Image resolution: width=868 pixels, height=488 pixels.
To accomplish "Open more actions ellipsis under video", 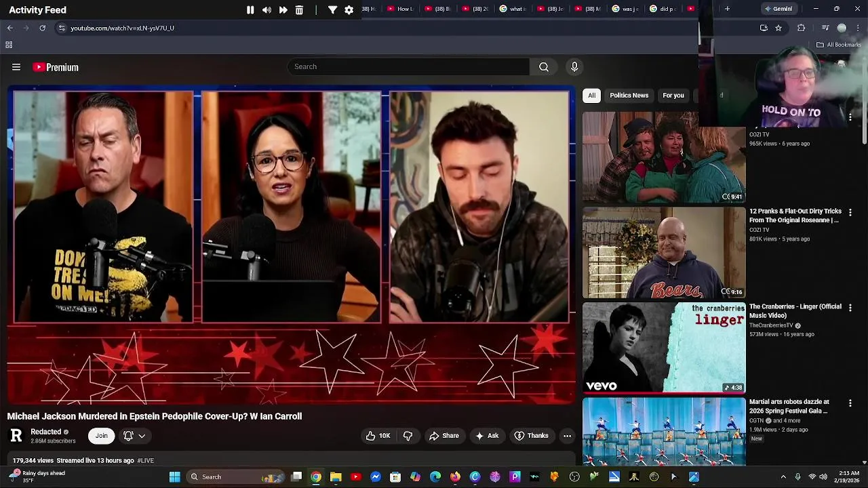I will click(567, 436).
